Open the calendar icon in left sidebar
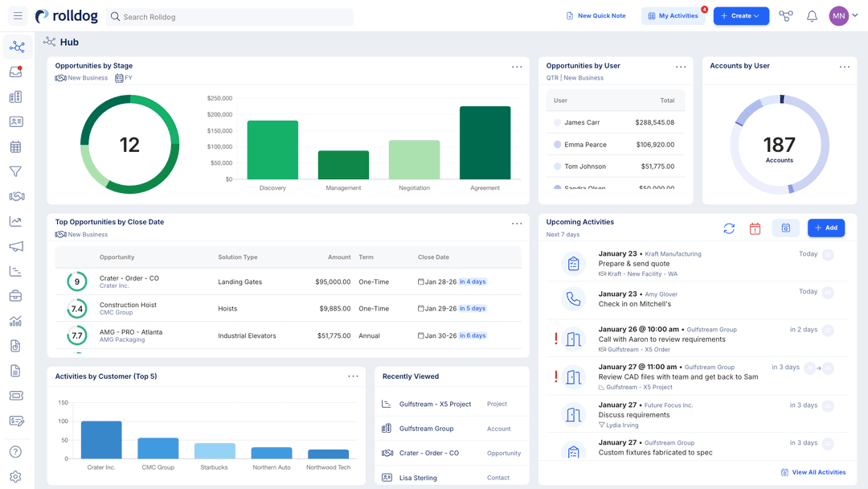 pyautogui.click(x=15, y=146)
